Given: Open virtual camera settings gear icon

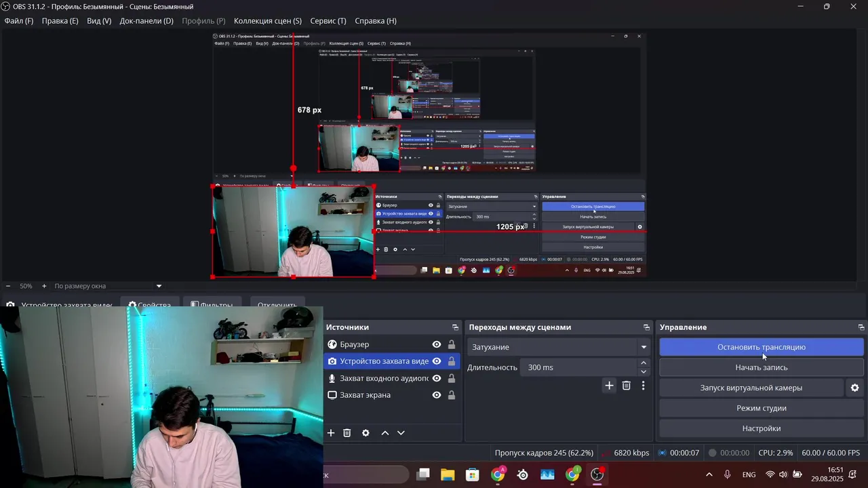Looking at the screenshot, I should pyautogui.click(x=854, y=388).
